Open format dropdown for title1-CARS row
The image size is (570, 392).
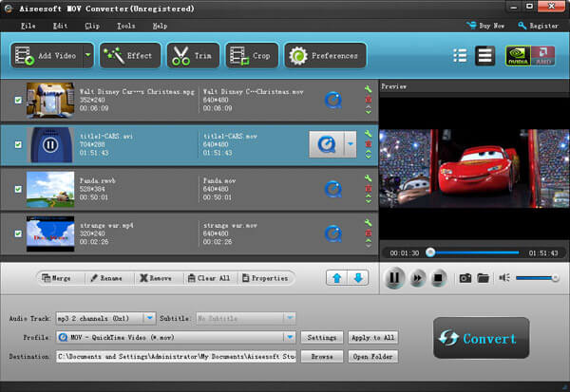click(350, 144)
